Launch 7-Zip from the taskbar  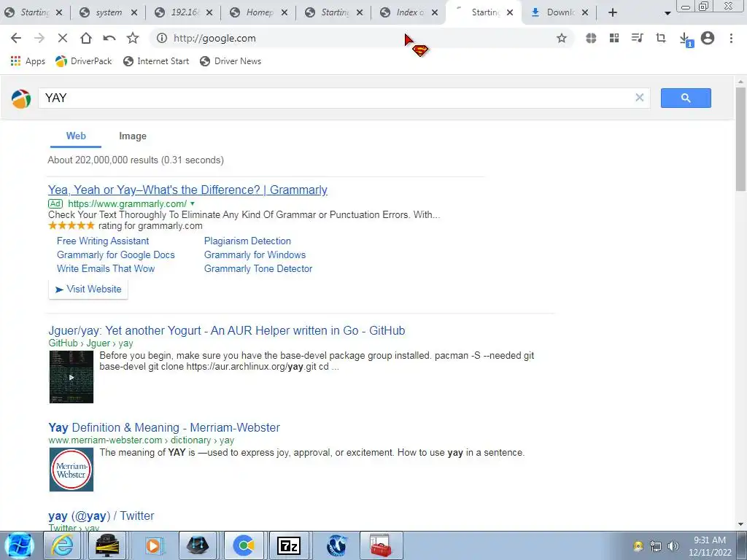point(289,545)
